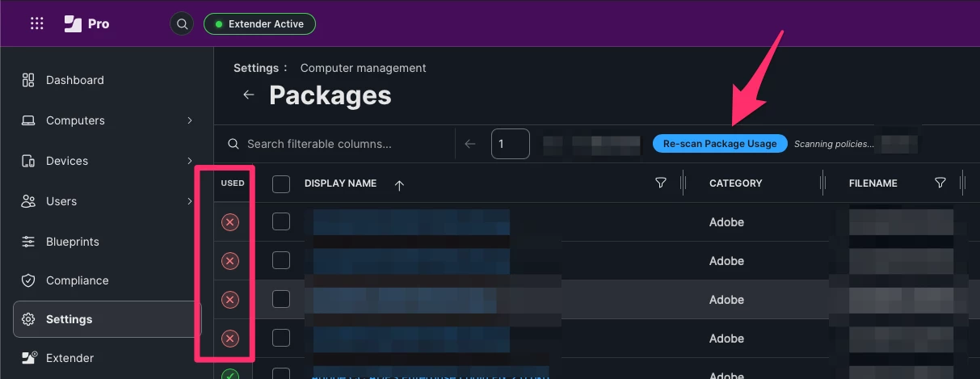Click the Pro logo icon

click(74, 23)
